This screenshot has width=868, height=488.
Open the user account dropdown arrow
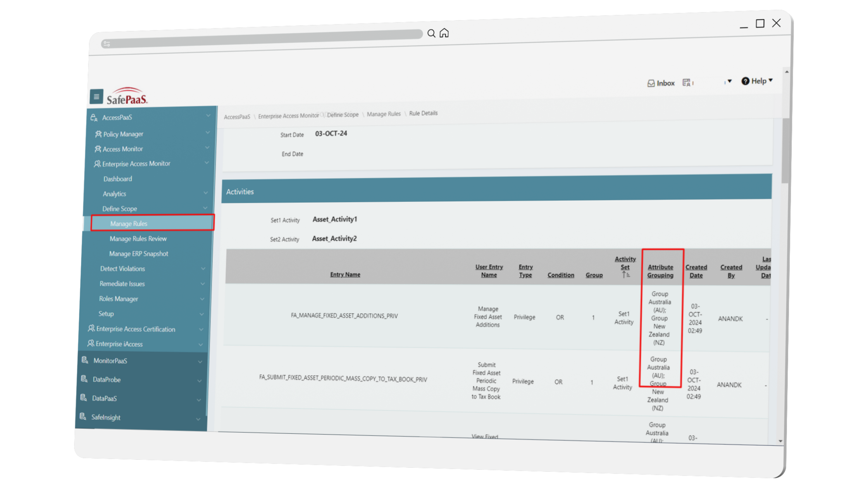pyautogui.click(x=730, y=81)
